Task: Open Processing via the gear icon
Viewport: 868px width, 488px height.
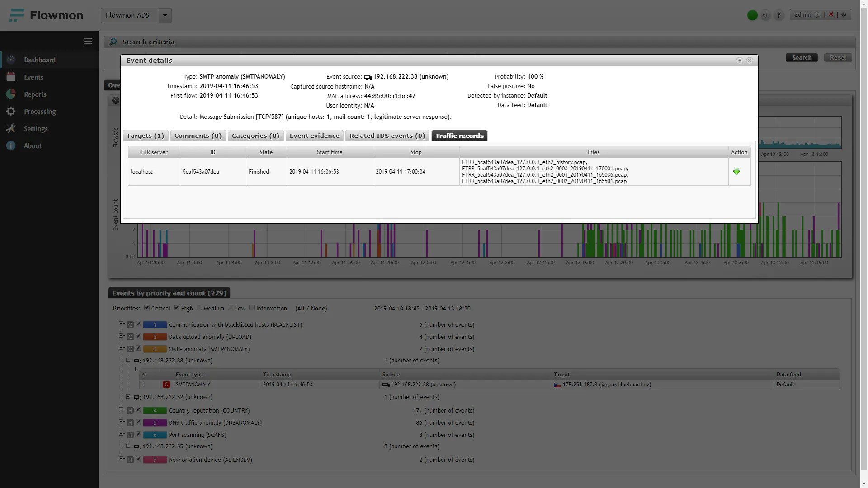Action: click(11, 111)
